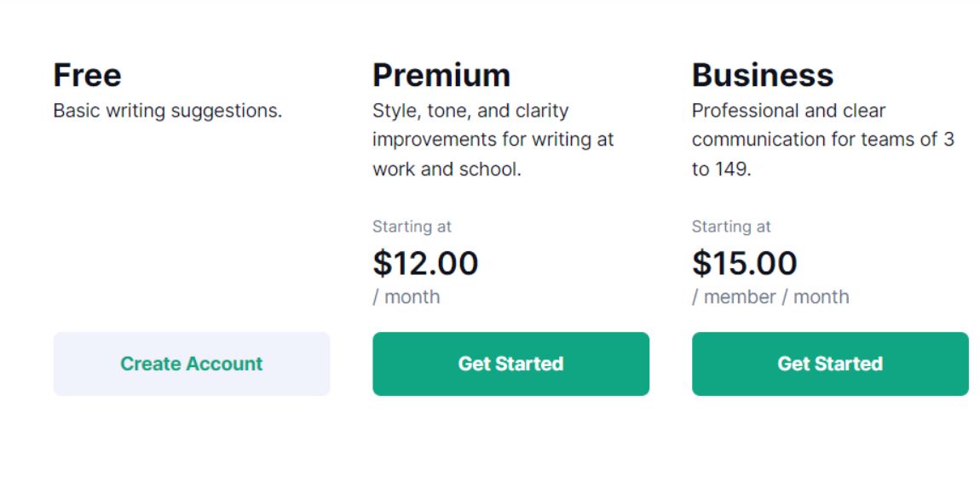The image size is (980, 493).
Task: Choose the Premium Get Started option
Action: (x=510, y=364)
